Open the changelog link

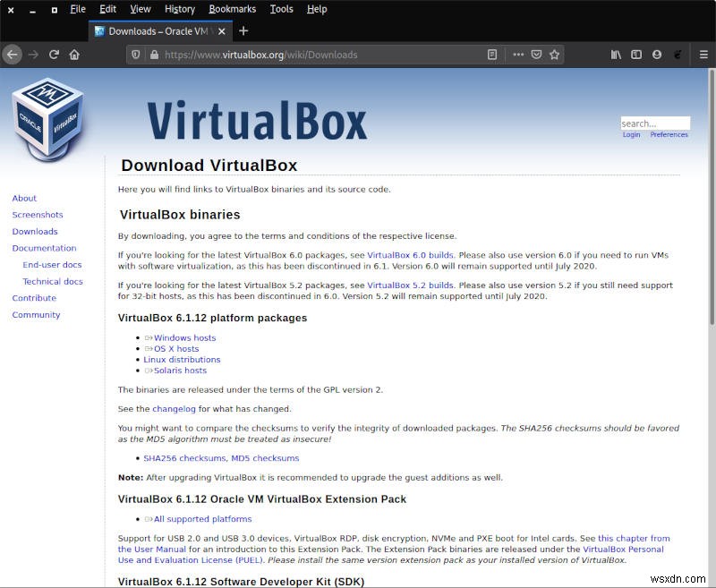[x=174, y=409]
